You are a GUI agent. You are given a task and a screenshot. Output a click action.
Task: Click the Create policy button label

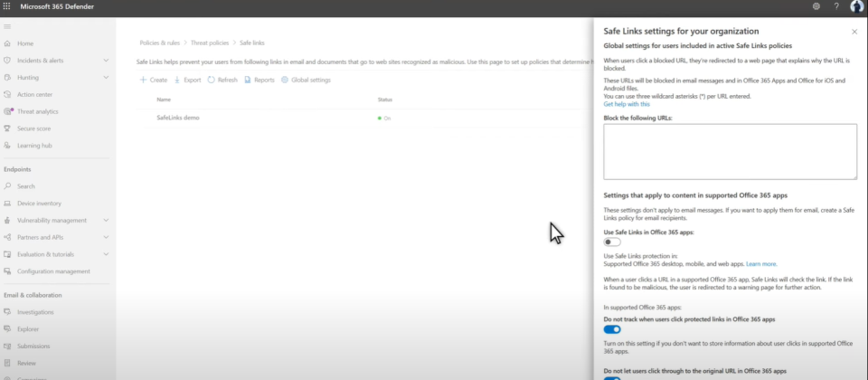[x=158, y=80]
